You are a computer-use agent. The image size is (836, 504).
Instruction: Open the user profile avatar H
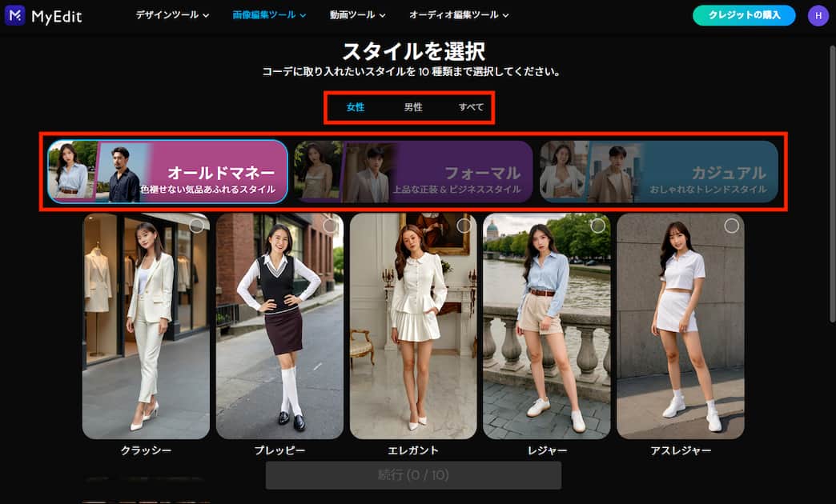point(818,15)
